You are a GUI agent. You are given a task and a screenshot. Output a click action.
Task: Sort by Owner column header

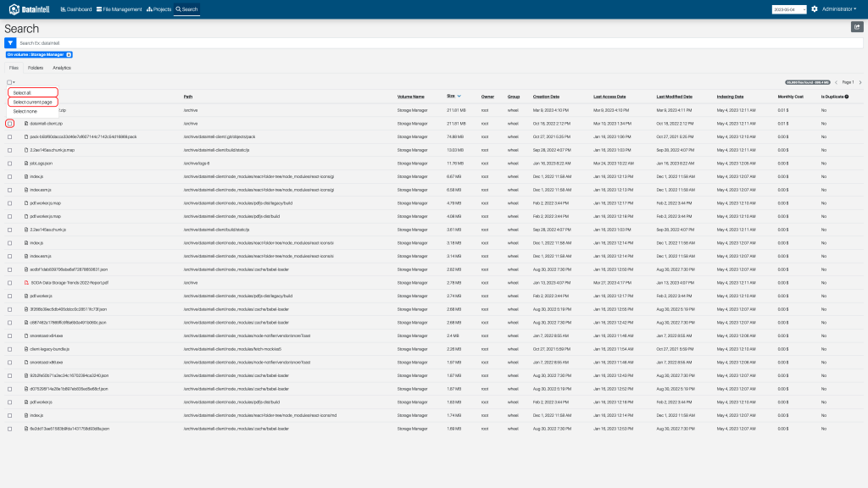click(x=487, y=97)
